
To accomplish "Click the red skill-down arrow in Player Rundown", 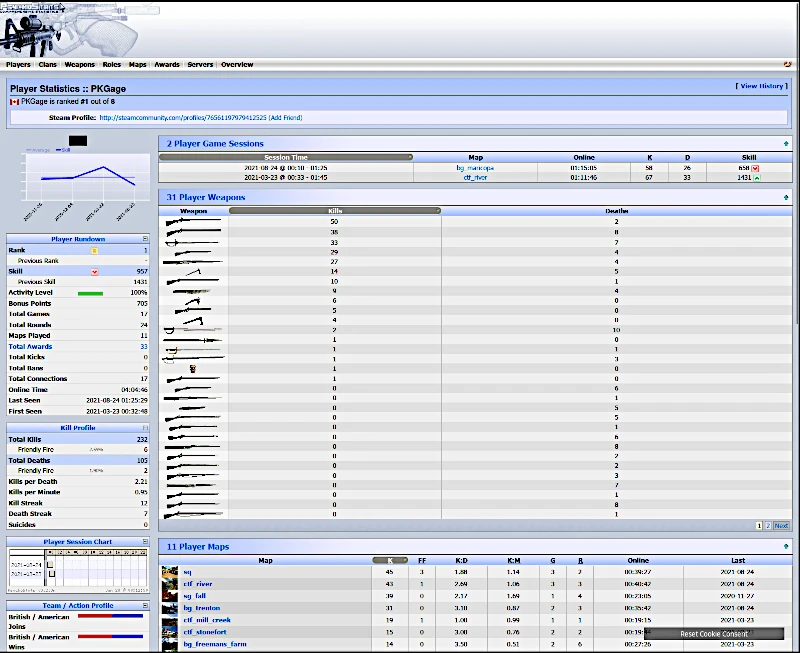I will [95, 272].
